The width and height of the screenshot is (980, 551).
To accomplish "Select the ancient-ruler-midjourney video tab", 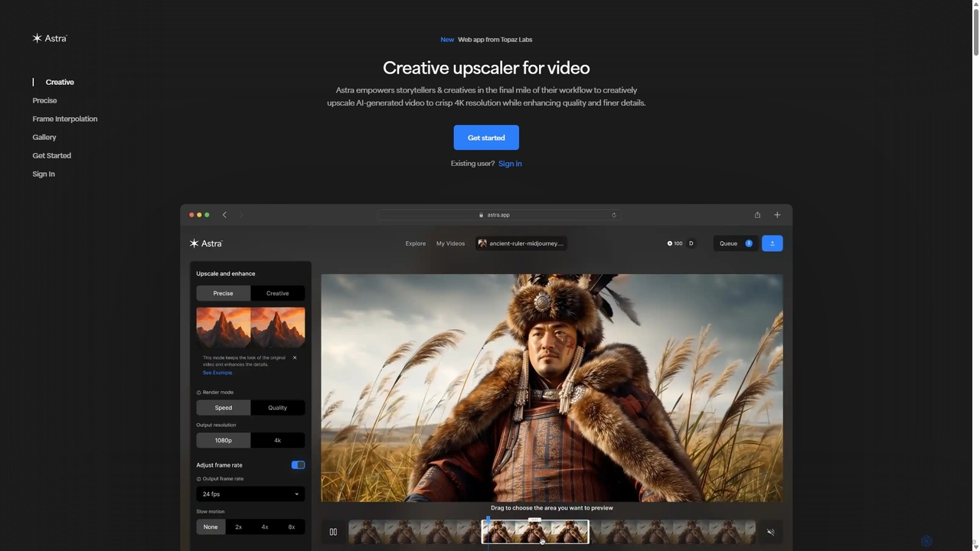I will pos(521,243).
